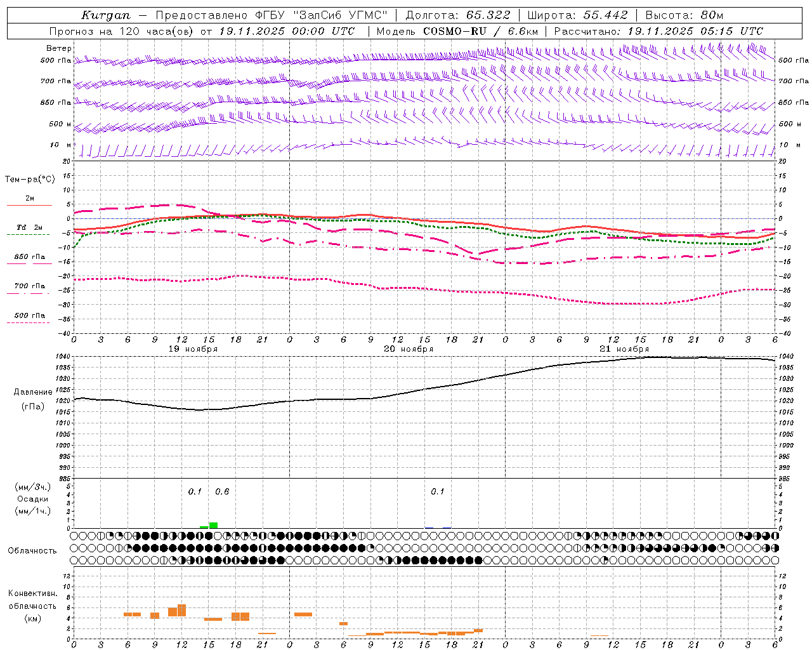Click the "(мм/1ч.)" precipitation unit label

pos(33,511)
